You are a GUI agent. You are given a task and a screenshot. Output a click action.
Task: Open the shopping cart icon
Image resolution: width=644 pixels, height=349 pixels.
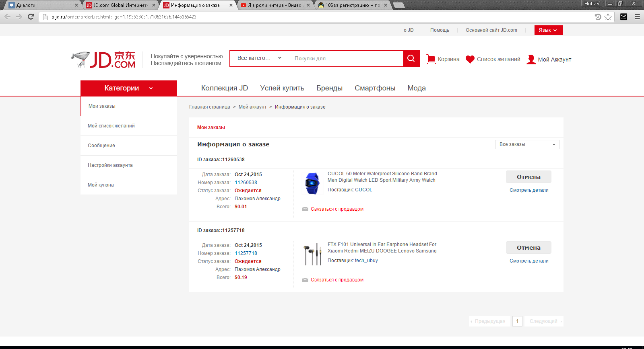point(431,59)
